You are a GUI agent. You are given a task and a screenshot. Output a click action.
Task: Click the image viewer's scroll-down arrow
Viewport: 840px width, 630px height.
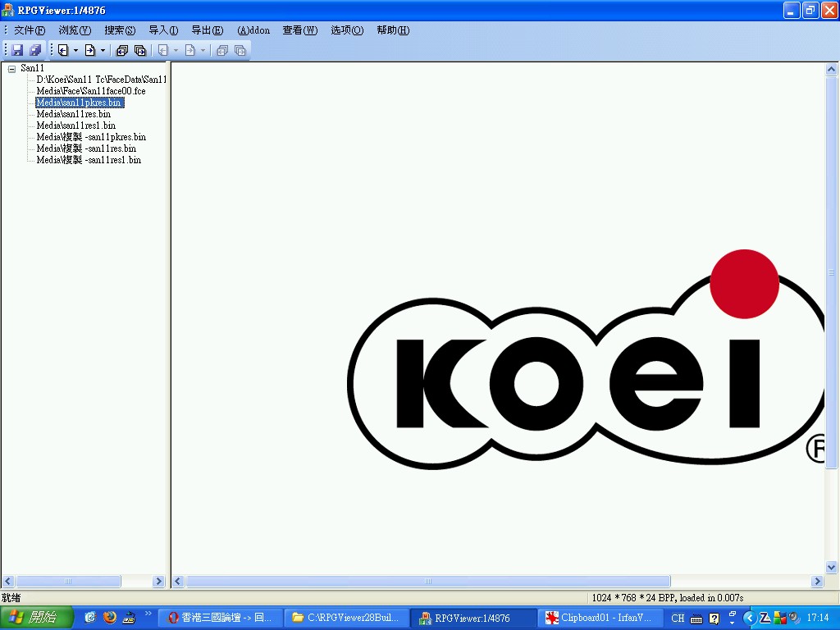click(832, 567)
